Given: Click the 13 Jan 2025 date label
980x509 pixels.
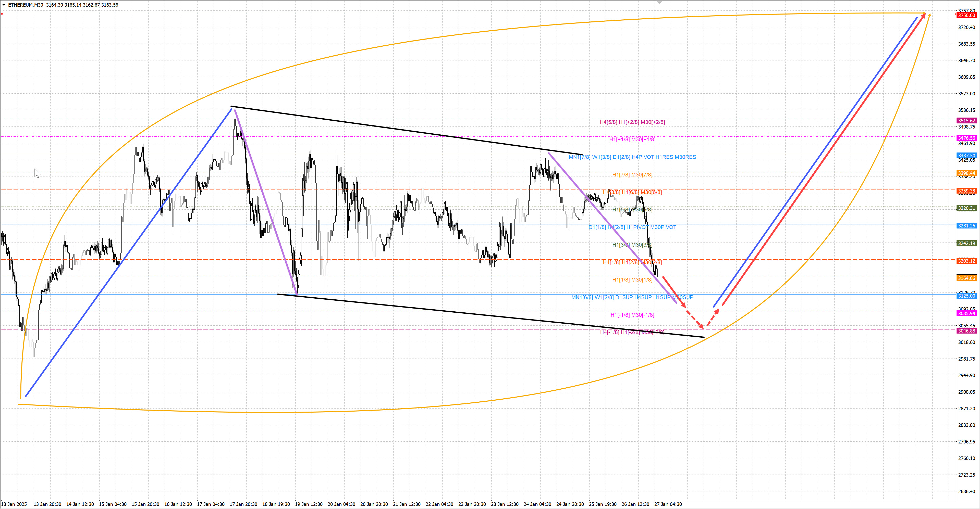Looking at the screenshot, I should point(14,504).
